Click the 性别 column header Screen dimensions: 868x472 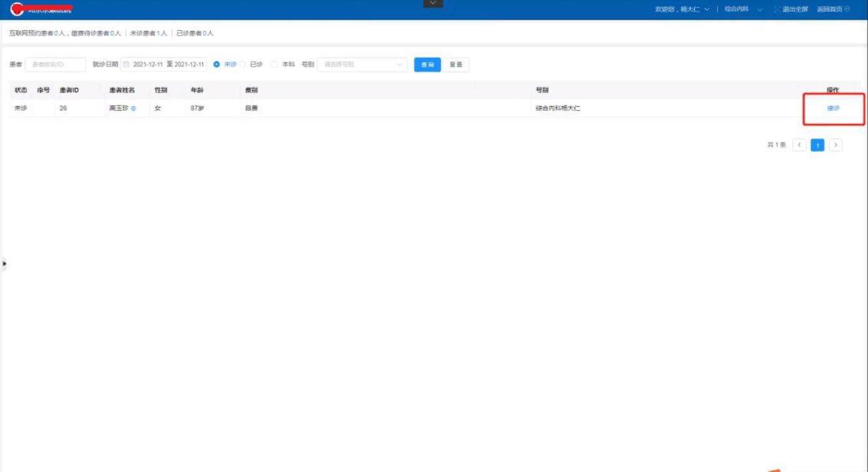160,90
